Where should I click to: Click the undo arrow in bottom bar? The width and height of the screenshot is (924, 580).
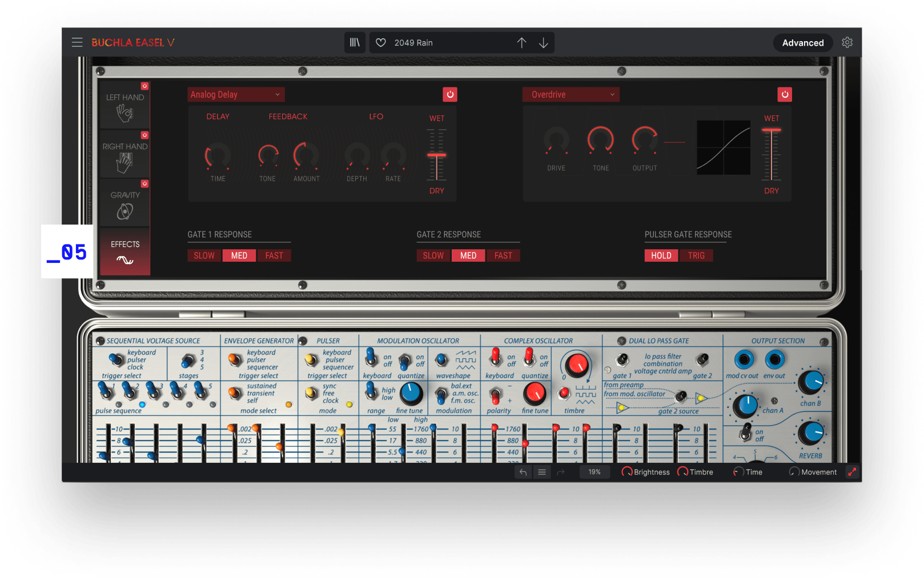pos(523,472)
